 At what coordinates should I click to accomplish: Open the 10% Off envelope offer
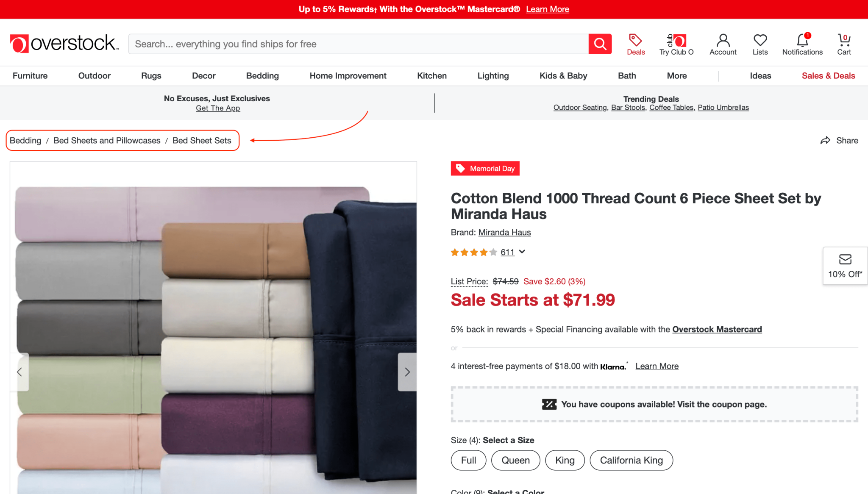point(845,266)
